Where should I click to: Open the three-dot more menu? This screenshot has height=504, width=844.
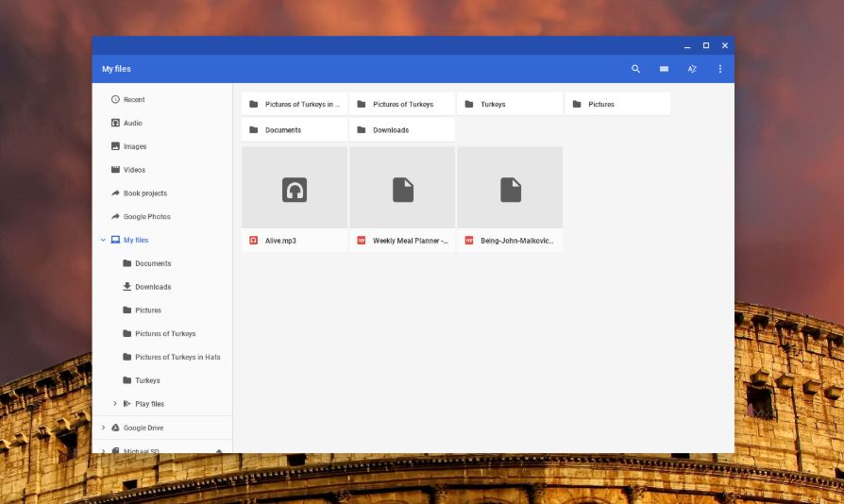click(720, 69)
